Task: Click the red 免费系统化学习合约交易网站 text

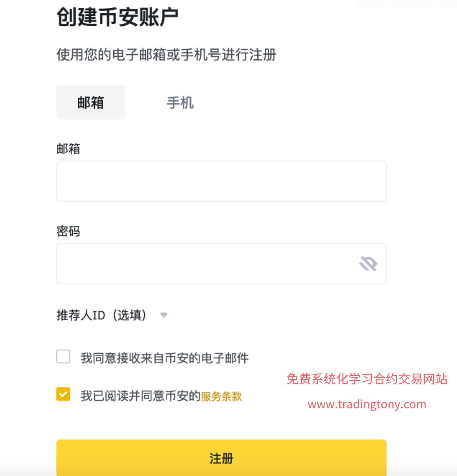Action: pyautogui.click(x=367, y=379)
